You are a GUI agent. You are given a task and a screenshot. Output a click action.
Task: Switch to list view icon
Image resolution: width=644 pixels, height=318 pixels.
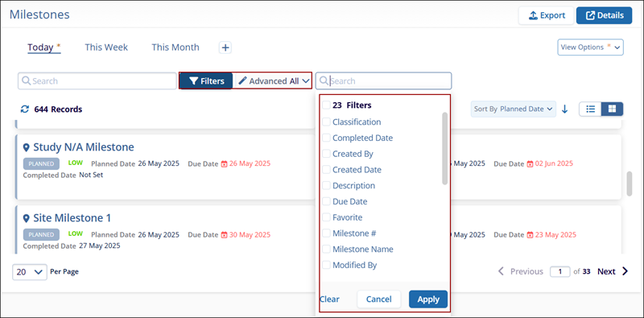[591, 109]
